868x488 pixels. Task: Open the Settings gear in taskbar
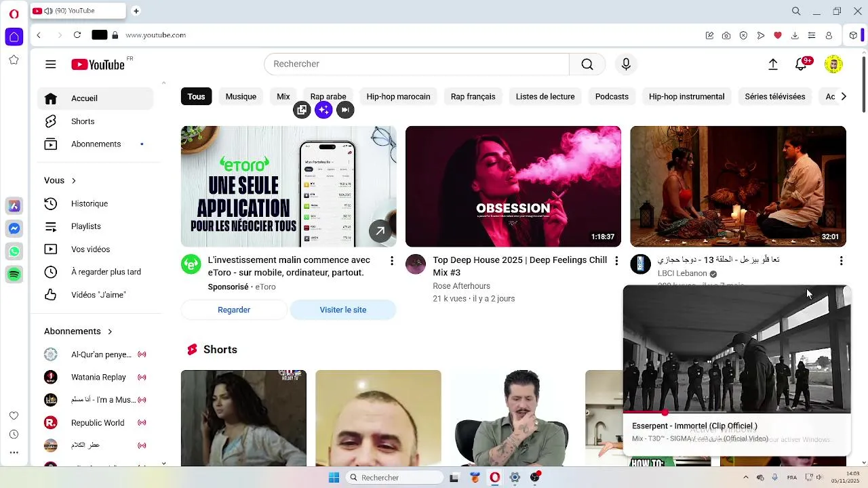coord(515,477)
